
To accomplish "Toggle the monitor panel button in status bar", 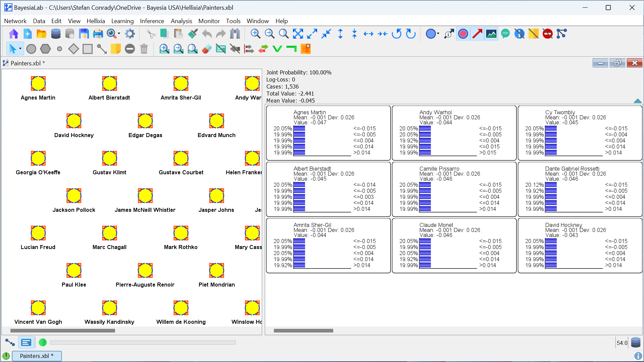I will (x=26, y=343).
